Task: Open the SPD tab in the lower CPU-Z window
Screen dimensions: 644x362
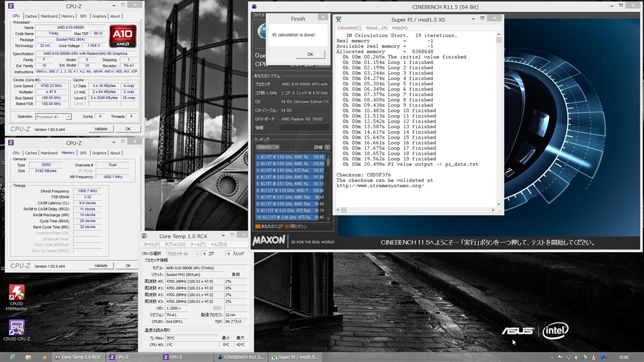Action: coord(83,153)
